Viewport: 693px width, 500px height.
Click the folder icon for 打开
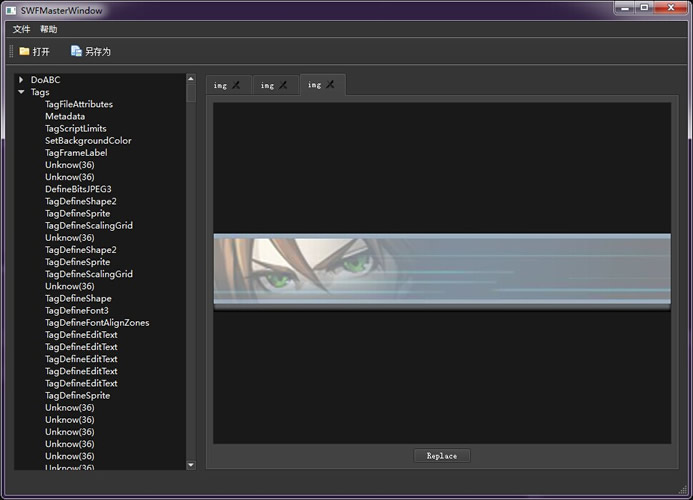coord(24,51)
